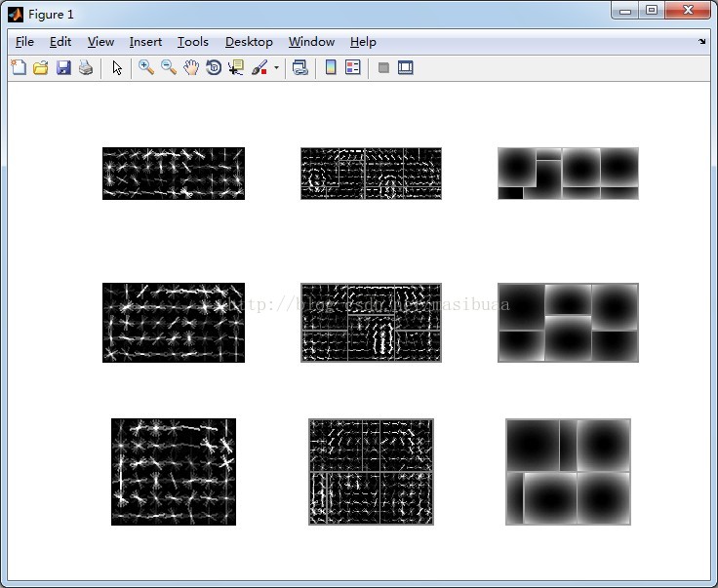Click the MATLAB logo in the title bar

(16, 15)
